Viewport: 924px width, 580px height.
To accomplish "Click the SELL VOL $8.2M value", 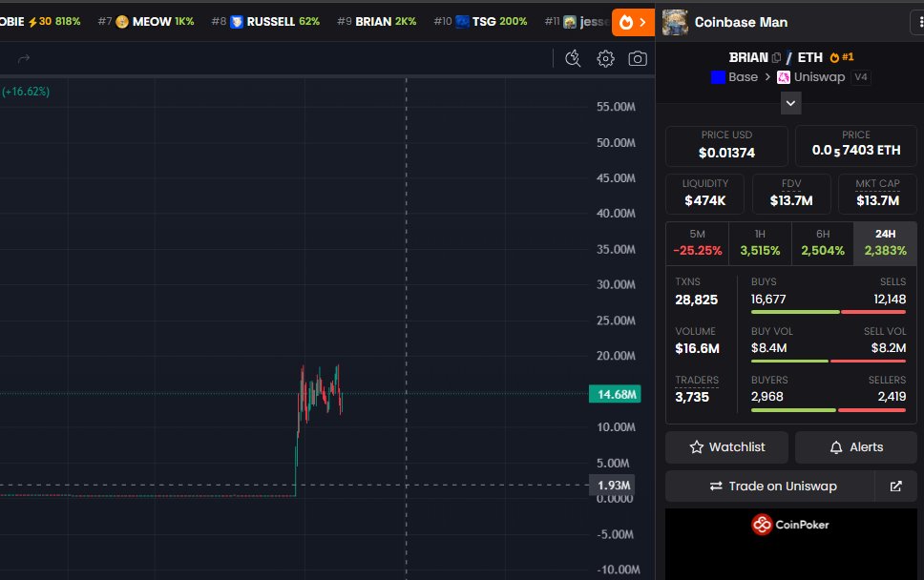I will tap(888, 348).
